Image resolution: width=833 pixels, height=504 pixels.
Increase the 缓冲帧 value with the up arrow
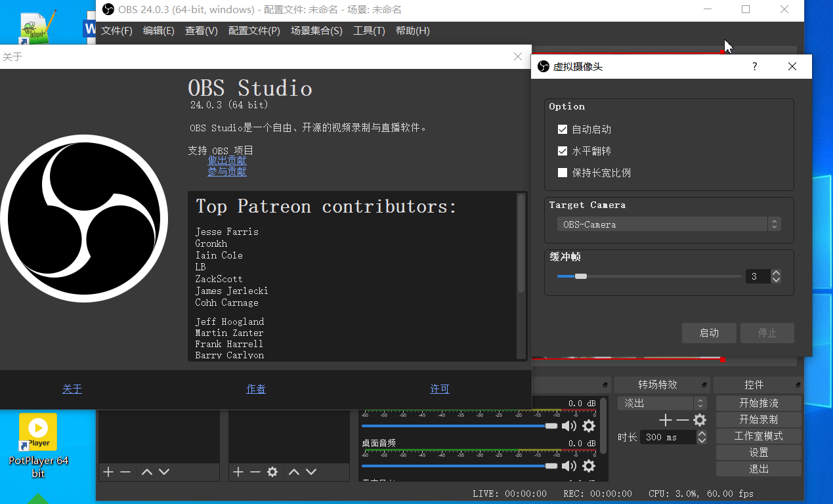click(x=776, y=273)
